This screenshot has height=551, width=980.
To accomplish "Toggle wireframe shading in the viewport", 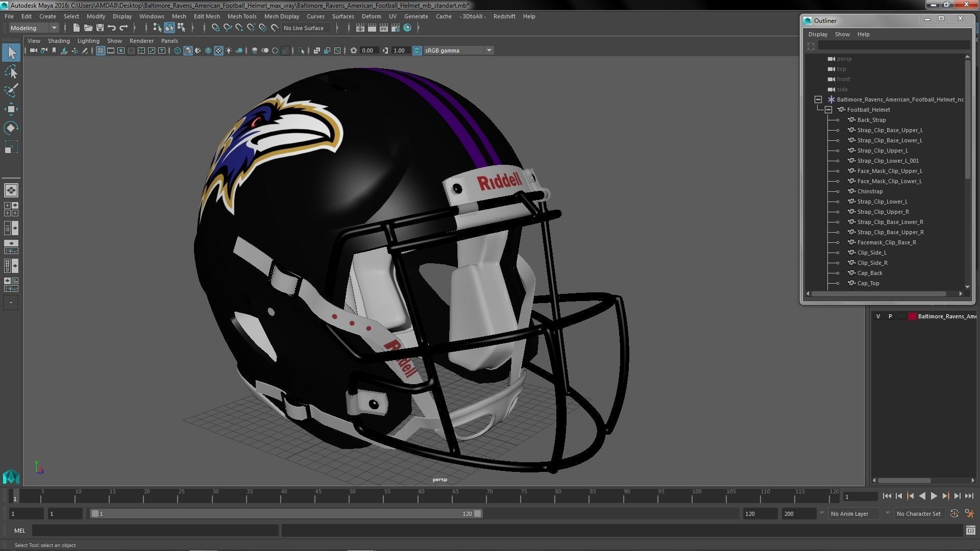I will coord(177,51).
